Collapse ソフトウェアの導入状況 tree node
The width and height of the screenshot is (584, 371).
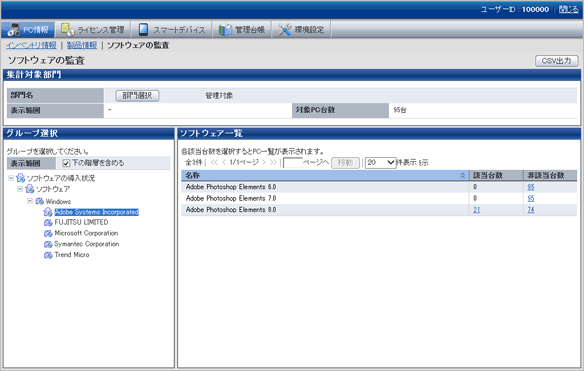tap(11, 178)
